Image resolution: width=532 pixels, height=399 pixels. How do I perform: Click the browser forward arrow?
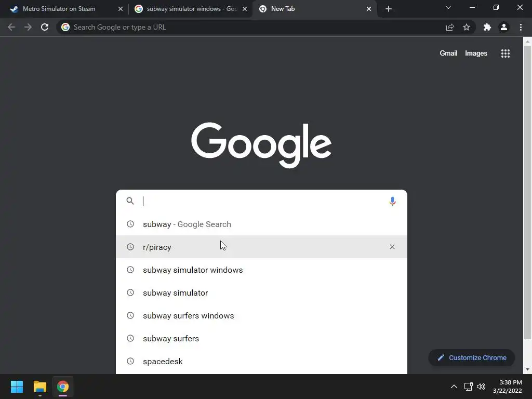28,27
